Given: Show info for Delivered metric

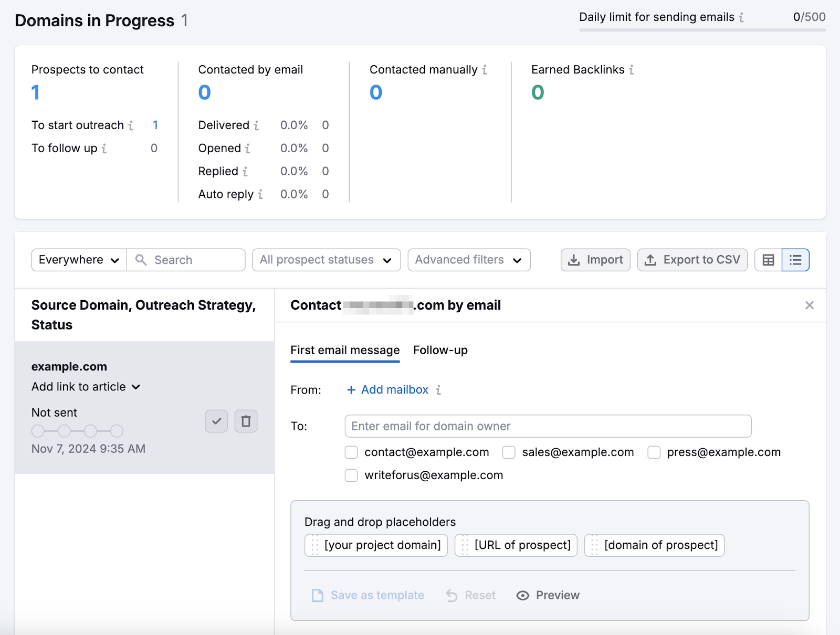Looking at the screenshot, I should [x=256, y=125].
